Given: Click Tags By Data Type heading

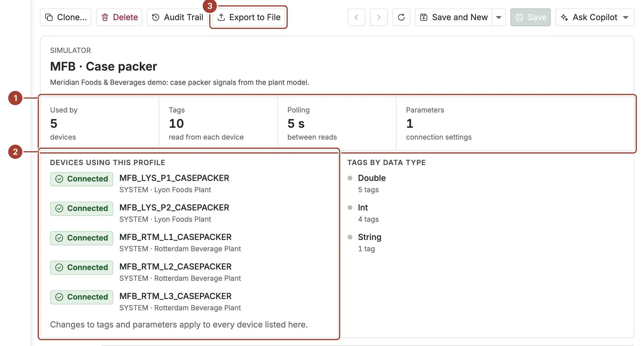Looking at the screenshot, I should pos(387,163).
